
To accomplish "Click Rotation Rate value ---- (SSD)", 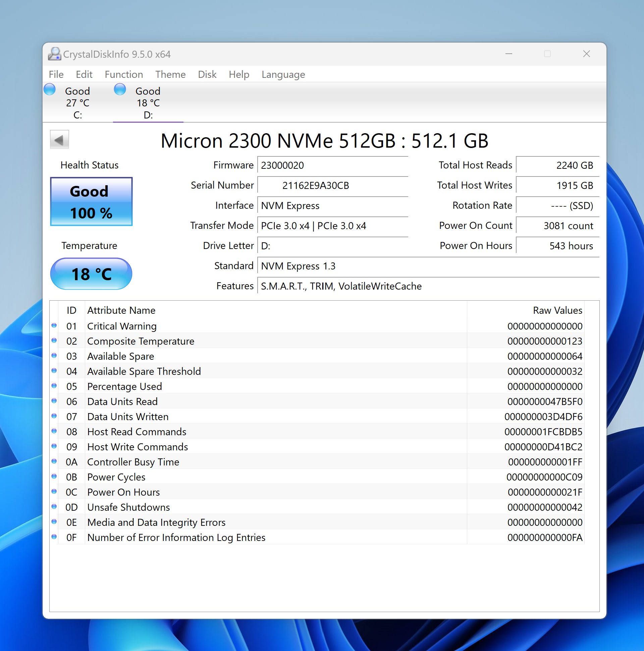I will pos(557,206).
